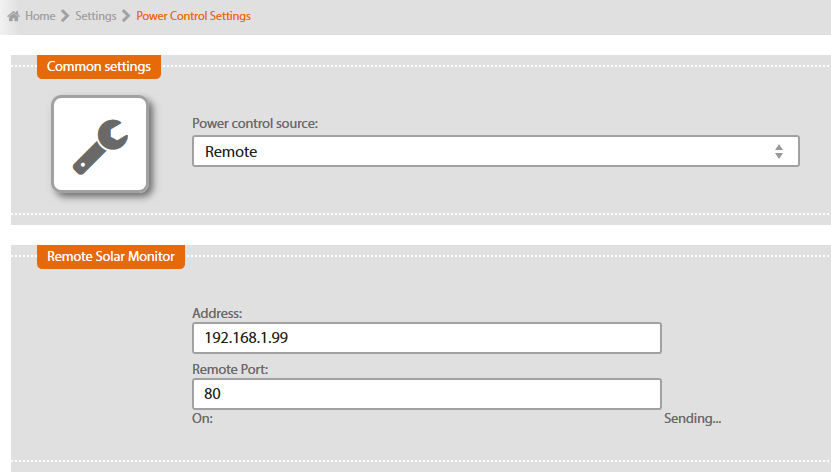The image size is (831, 472).
Task: Click the Home house icon in breadcrumb
Action: coord(14,16)
